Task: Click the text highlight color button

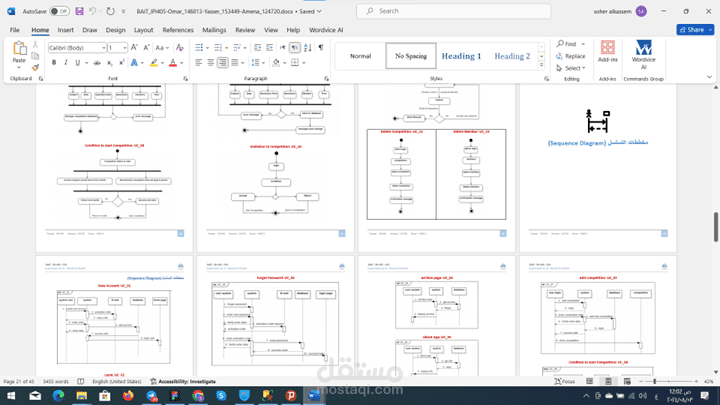Action: [x=154, y=62]
